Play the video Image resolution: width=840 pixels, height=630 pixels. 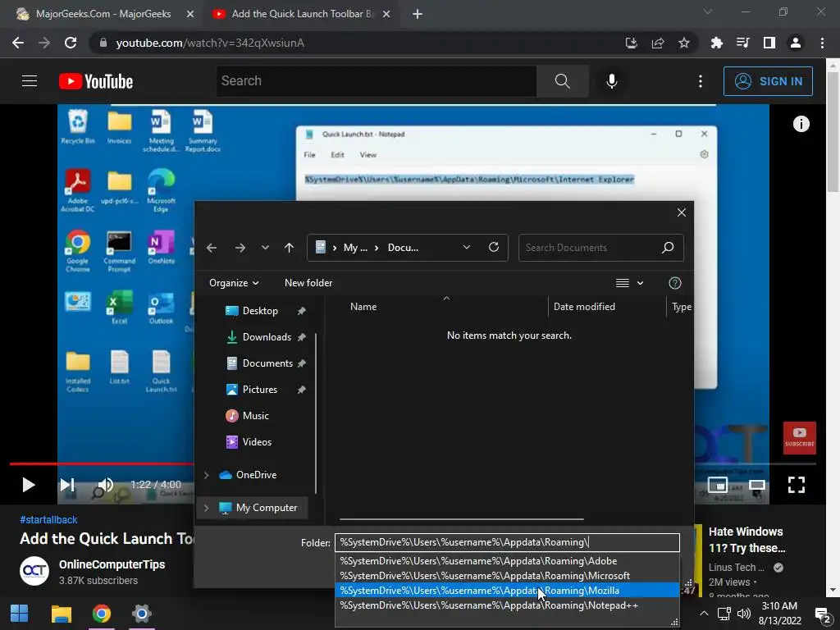29,485
